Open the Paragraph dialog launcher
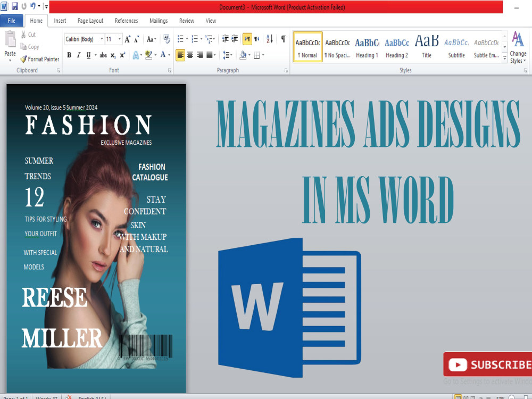 pos(286,71)
